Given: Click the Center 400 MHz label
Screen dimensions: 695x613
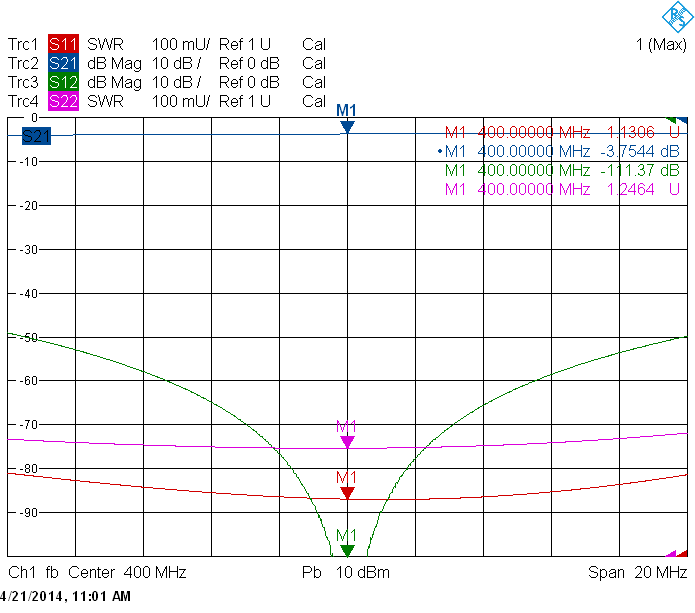Looking at the screenshot, I should 127,572.
